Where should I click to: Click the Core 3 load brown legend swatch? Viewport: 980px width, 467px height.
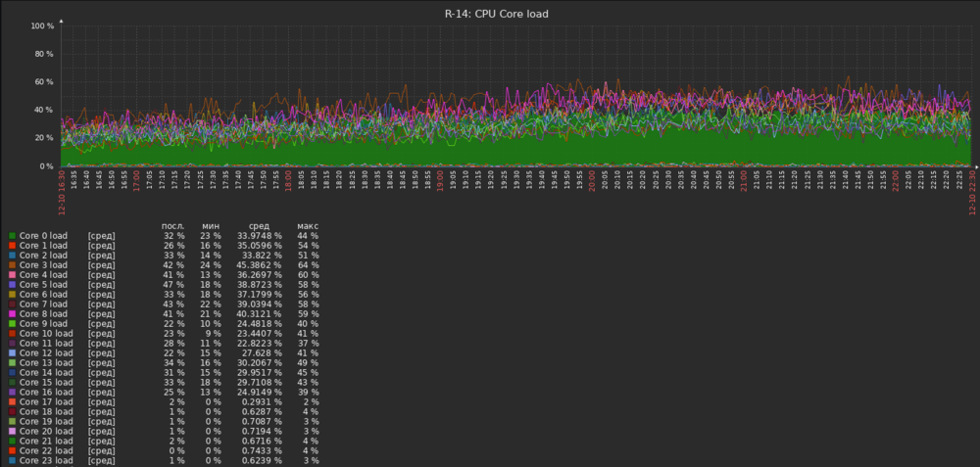12,265
